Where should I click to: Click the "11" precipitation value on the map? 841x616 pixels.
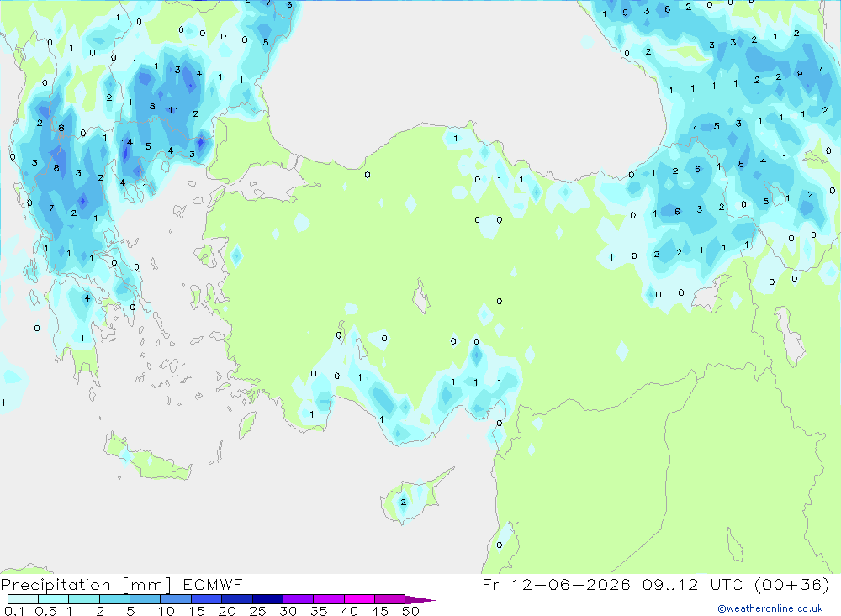(174, 110)
